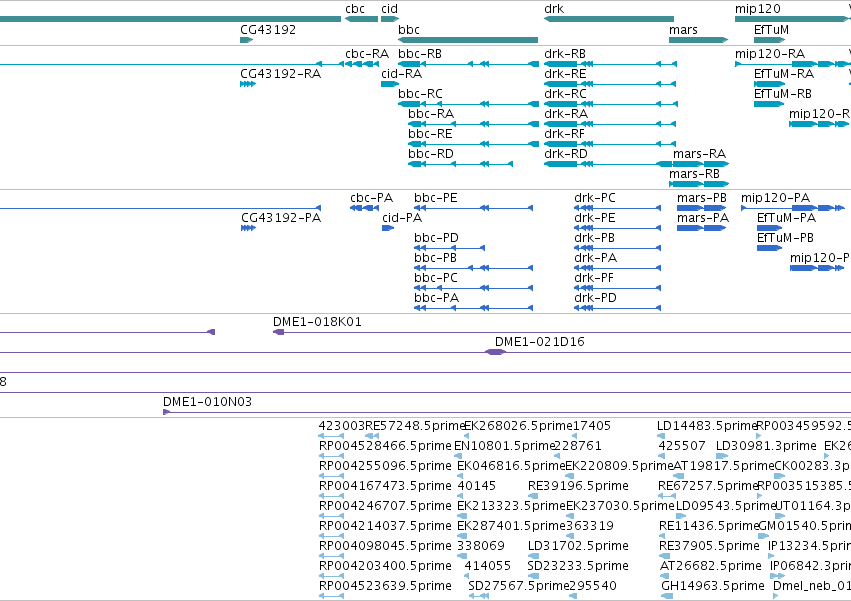This screenshot has height=601, width=851.
Task: Select the drk-RC transcript label
Action: pos(565,94)
